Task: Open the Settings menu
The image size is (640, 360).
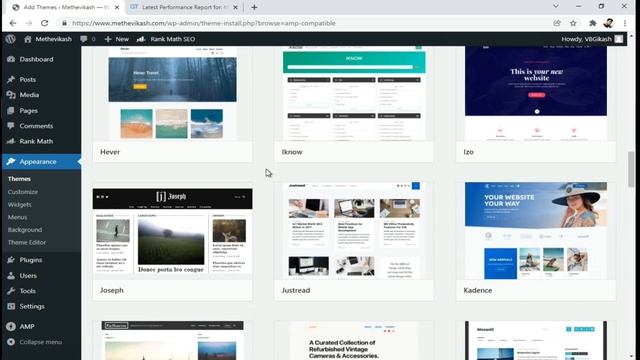Action: (32, 307)
